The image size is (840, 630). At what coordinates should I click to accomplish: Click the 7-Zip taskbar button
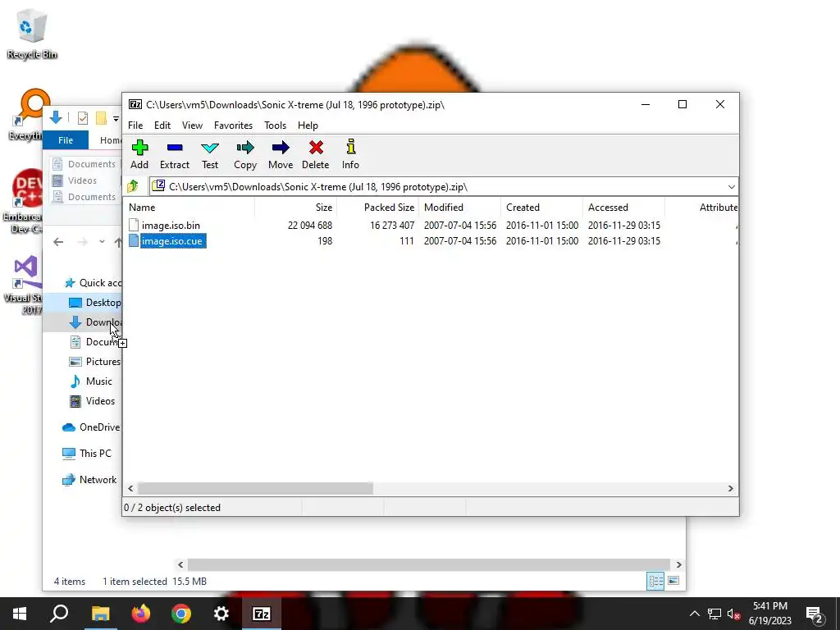click(x=262, y=614)
